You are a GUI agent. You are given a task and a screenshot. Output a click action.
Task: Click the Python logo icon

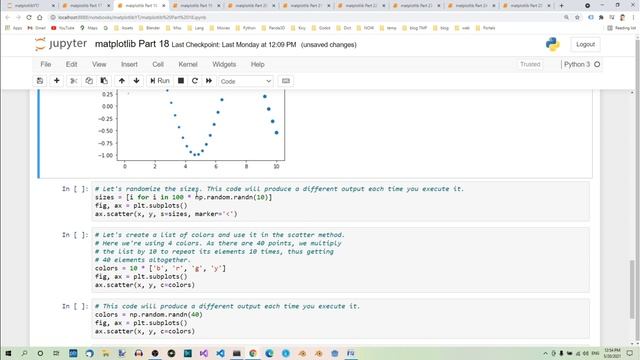pyautogui.click(x=553, y=44)
